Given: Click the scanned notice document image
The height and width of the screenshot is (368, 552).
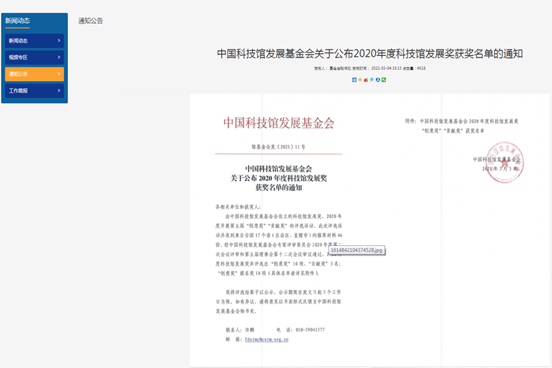Looking at the screenshot, I should (x=370, y=231).
